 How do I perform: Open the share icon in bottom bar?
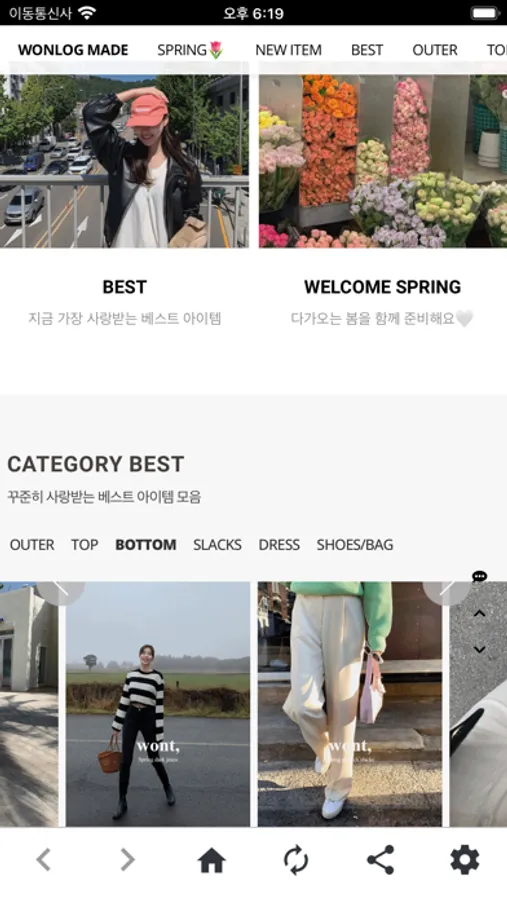(x=380, y=860)
